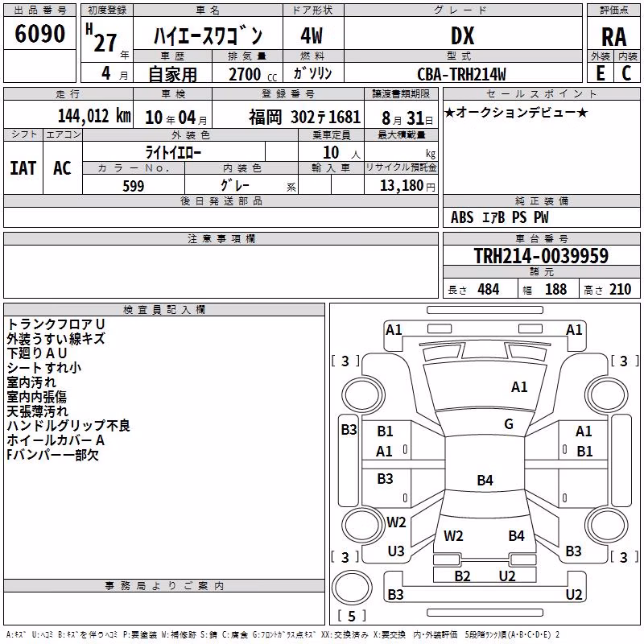This screenshot has height=644, width=644.
Task: Select the interior rating C
Action: coord(626,72)
